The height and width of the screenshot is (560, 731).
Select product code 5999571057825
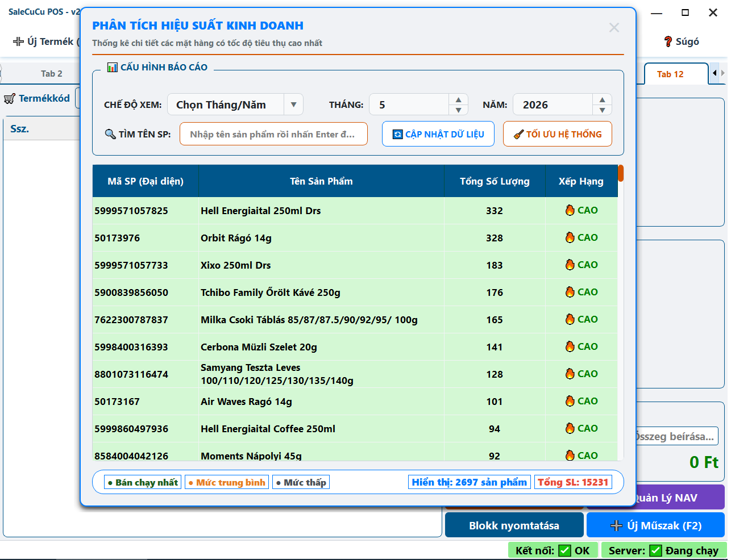point(131,211)
